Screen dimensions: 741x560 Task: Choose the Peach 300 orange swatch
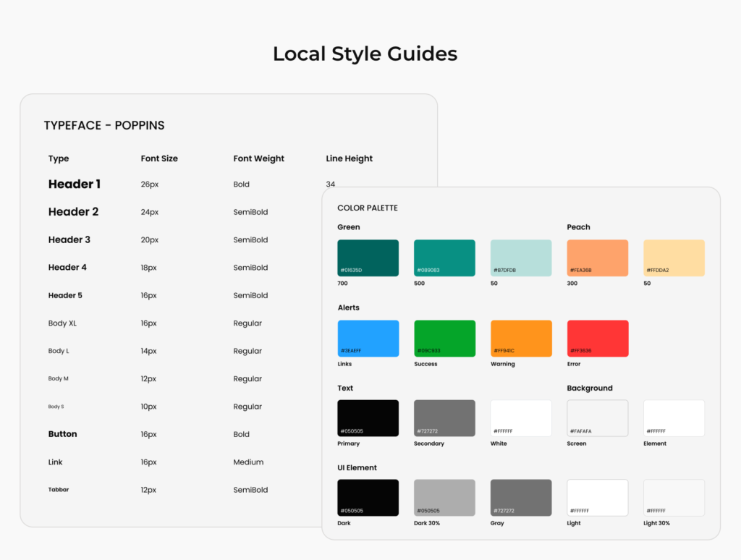pyautogui.click(x=597, y=258)
